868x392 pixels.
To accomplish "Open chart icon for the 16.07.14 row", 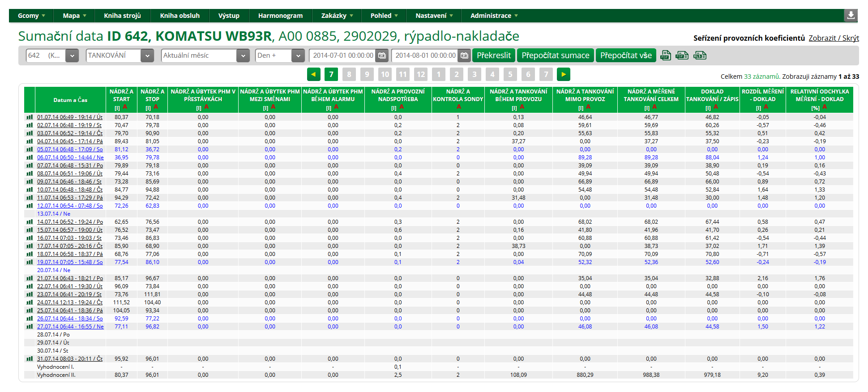I will [30, 238].
